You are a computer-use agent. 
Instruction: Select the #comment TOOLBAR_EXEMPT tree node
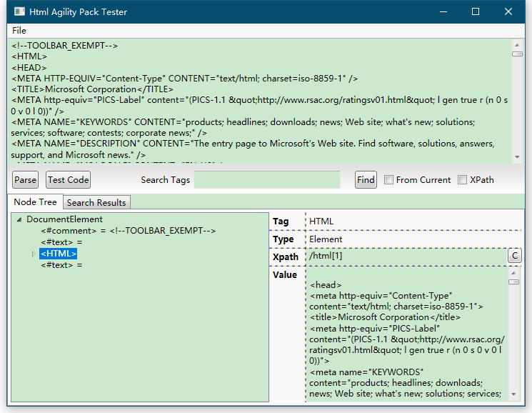tap(128, 231)
